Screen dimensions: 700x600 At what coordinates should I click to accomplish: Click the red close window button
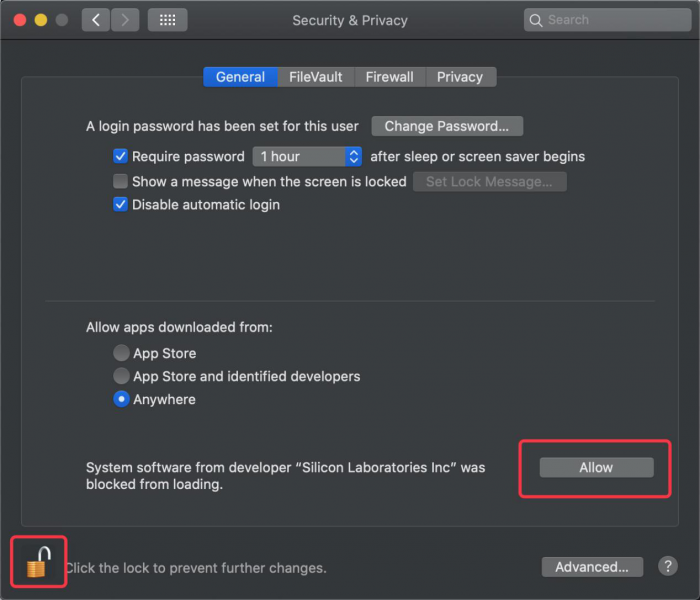(x=20, y=20)
